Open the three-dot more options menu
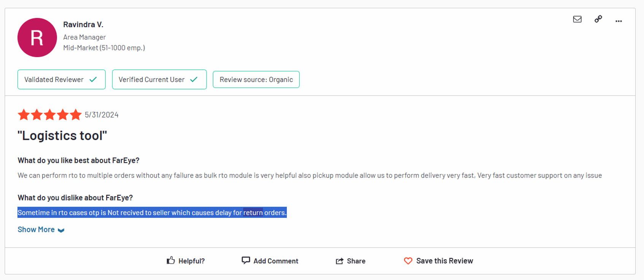644x280 pixels. [x=619, y=21]
